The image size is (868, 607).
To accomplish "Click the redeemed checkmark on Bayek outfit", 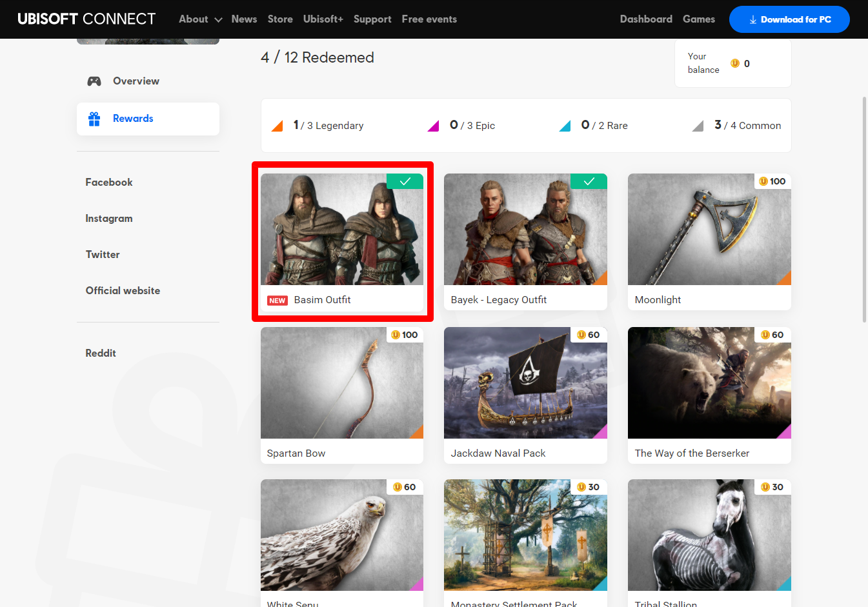I will (589, 181).
